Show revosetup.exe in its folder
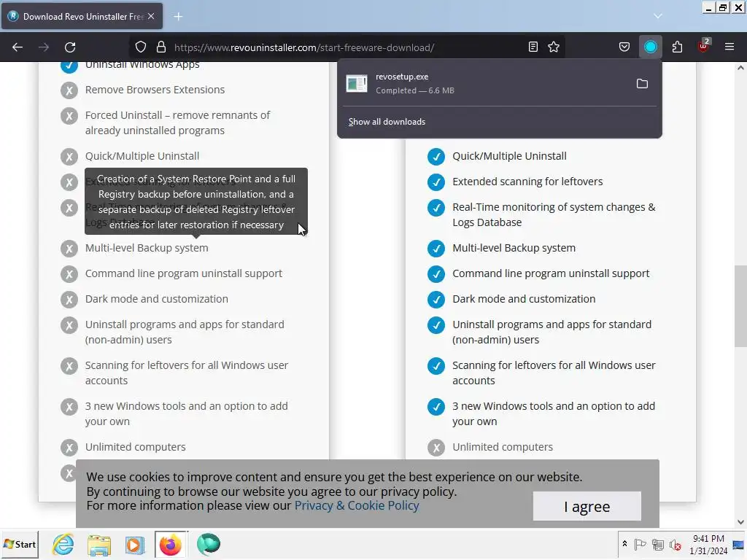This screenshot has height=560, width=747. pos(642,84)
